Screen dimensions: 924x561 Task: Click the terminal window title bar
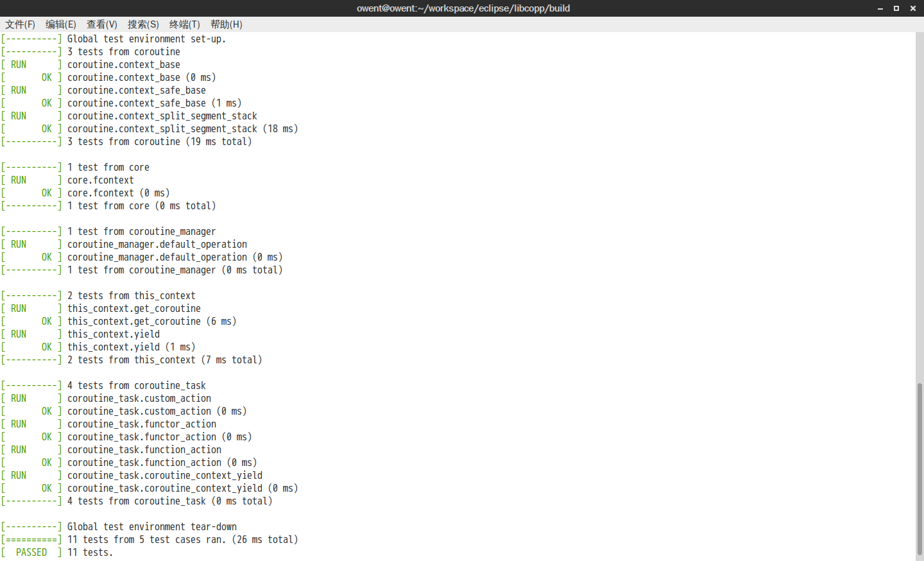tap(463, 8)
